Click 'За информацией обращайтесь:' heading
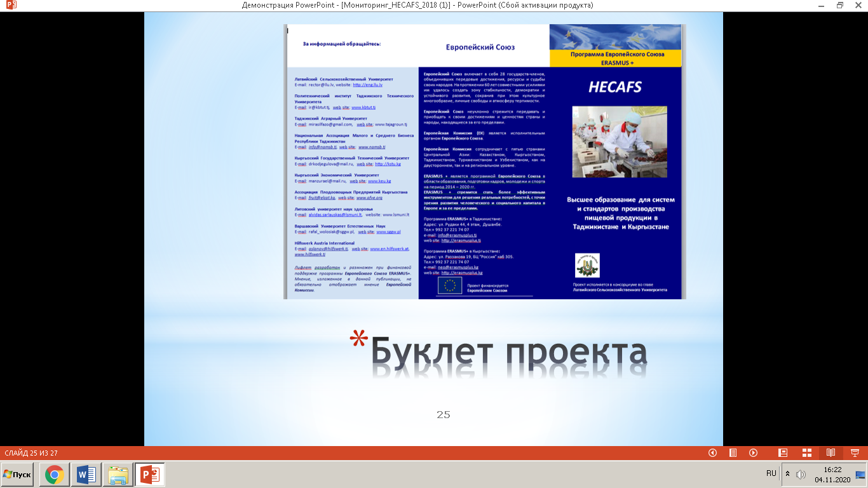Image resolution: width=868 pixels, height=488 pixels. 342,44
